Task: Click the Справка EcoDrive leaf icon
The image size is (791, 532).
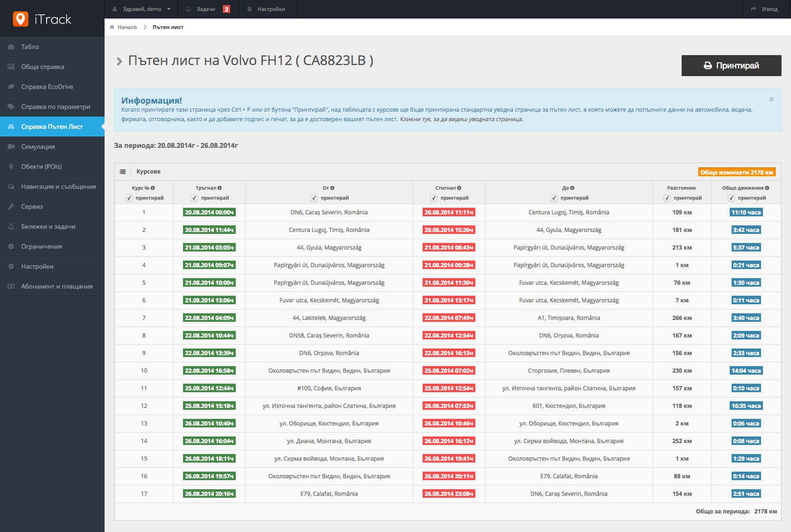Action: 11,87
